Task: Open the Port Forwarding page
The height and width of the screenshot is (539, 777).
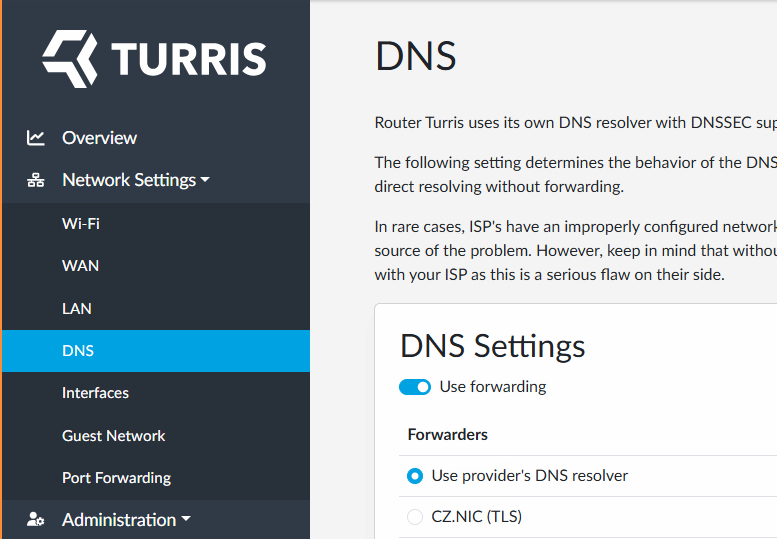Action: (156, 478)
